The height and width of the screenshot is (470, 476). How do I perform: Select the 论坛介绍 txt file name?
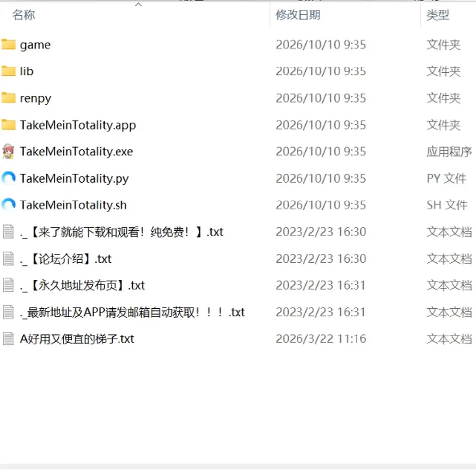point(65,259)
